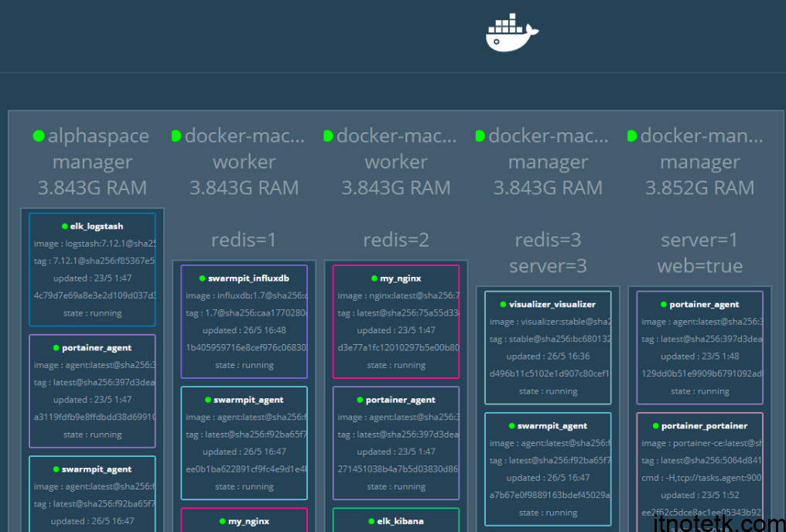Click image : influxdb:1.7@sha256 line
786x532 pixels.
[x=247, y=296]
